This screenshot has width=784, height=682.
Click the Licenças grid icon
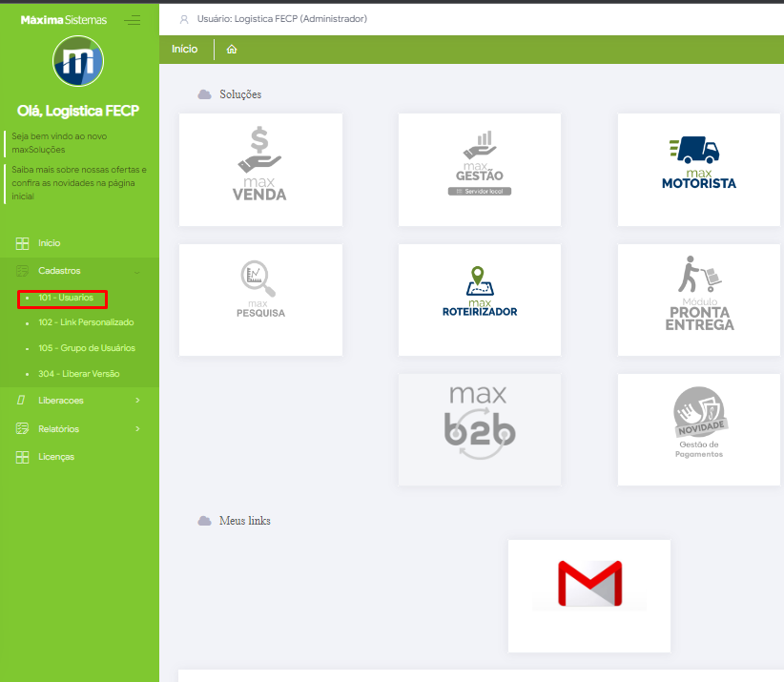23,457
